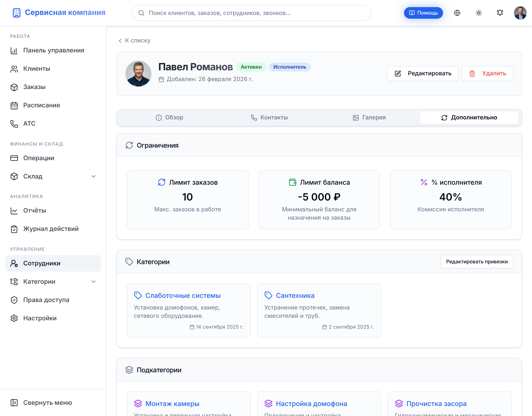This screenshot has width=532, height=416.
Task: Click the red Удалить button
Action: [487, 73]
